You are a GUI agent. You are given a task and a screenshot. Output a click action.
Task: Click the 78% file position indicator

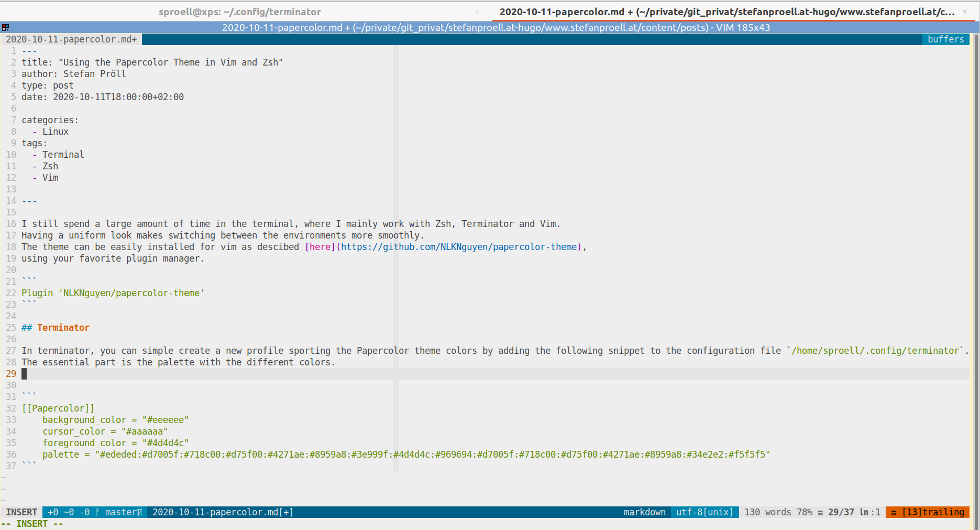click(805, 512)
